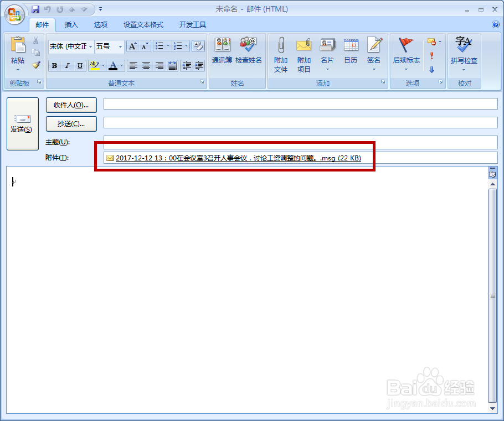Save the message with the floppy icon
504x421 pixels.
(35, 9)
